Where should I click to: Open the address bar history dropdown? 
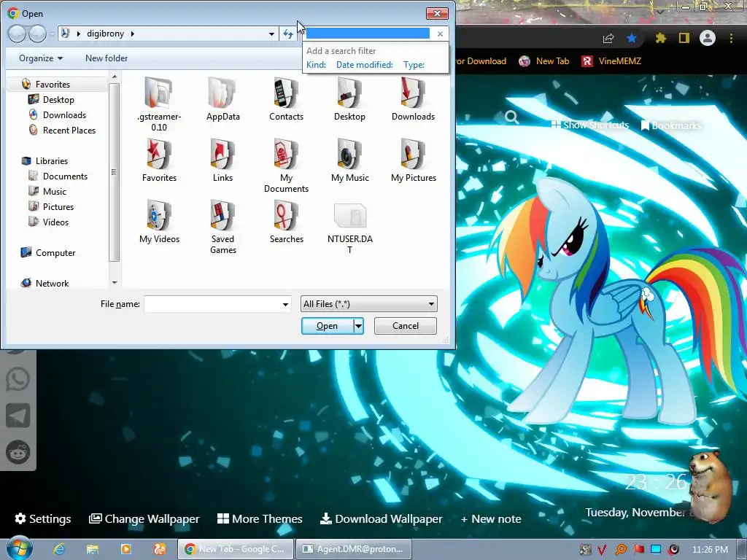[271, 34]
